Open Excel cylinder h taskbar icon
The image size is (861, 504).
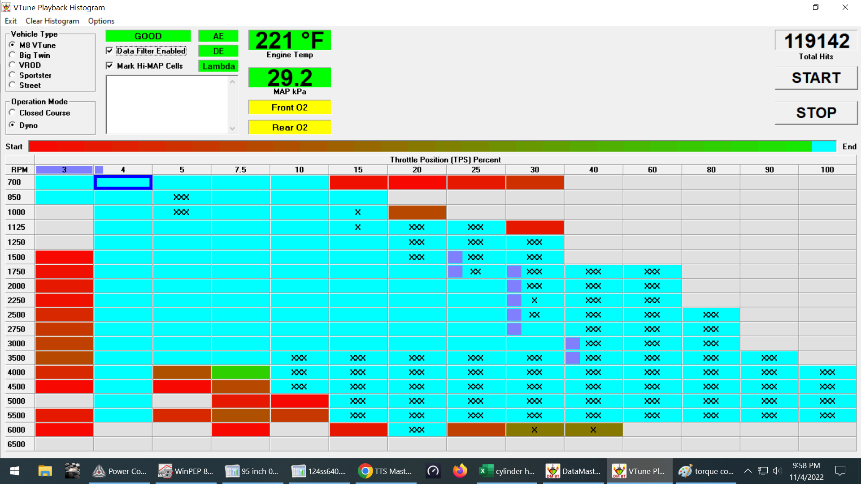(507, 471)
